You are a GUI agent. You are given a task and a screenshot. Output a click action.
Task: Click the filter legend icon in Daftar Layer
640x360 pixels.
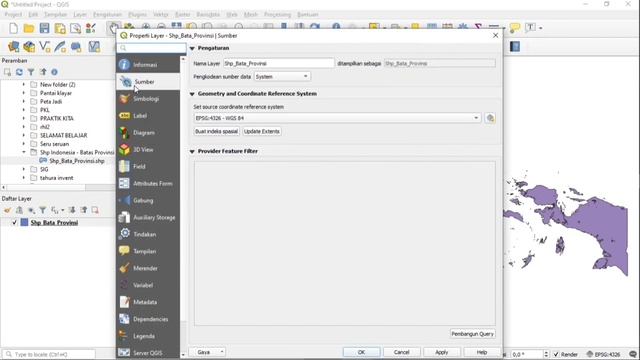[42, 210]
